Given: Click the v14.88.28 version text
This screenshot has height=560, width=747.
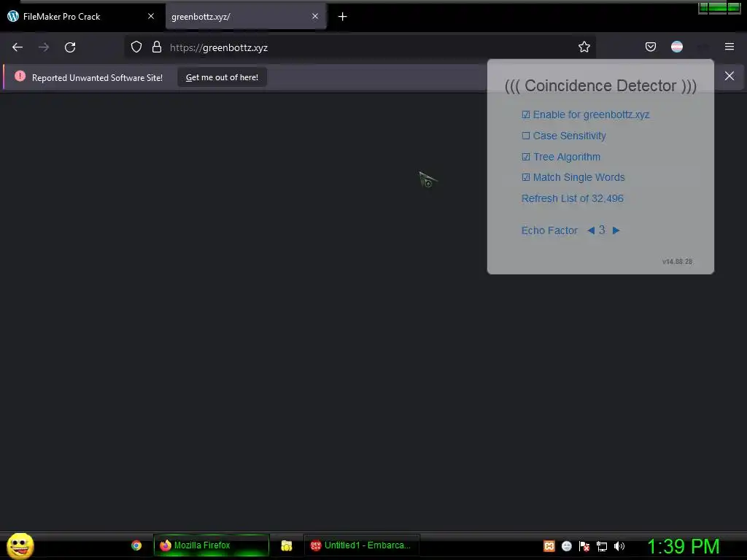Looking at the screenshot, I should tap(677, 262).
